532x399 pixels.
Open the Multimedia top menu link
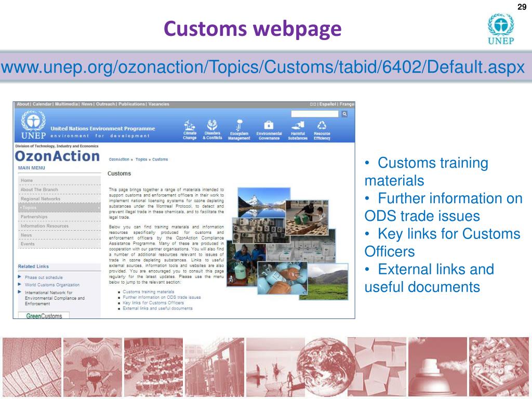[66, 104]
